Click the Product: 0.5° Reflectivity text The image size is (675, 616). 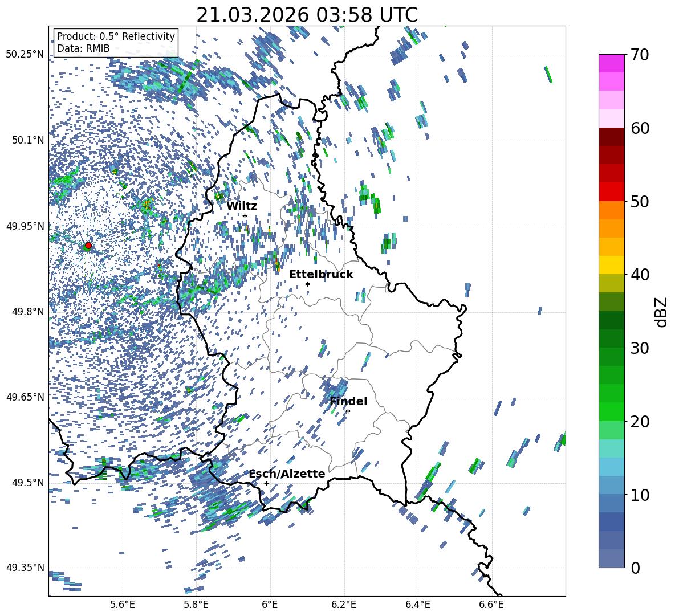116,36
